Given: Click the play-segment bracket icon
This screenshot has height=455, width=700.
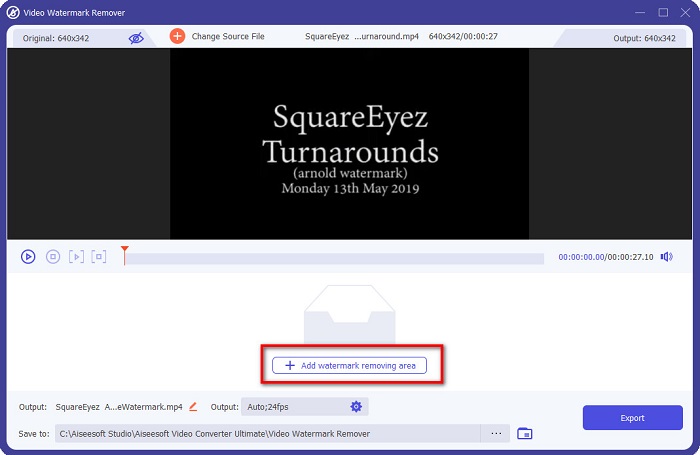Looking at the screenshot, I should click(76, 257).
